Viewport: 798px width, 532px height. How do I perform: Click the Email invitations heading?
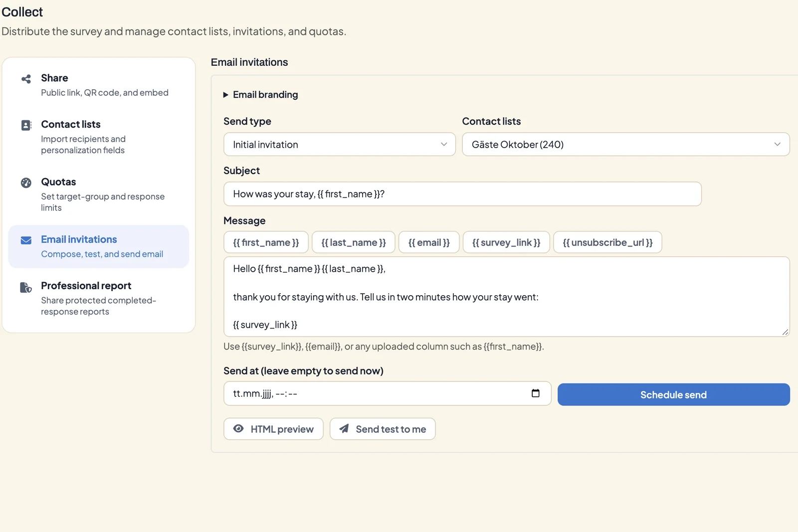pos(249,62)
